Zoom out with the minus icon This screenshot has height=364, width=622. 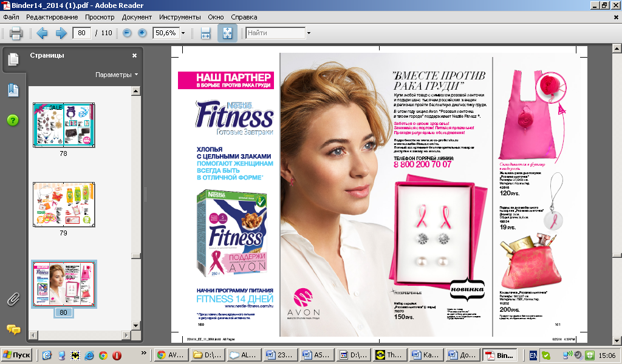[x=127, y=33]
